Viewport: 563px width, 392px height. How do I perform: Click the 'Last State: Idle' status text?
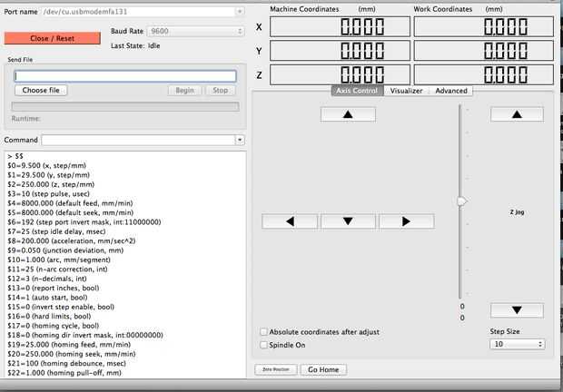point(135,45)
